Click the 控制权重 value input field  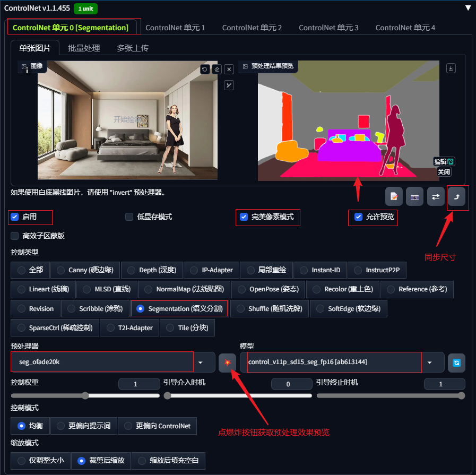point(139,384)
